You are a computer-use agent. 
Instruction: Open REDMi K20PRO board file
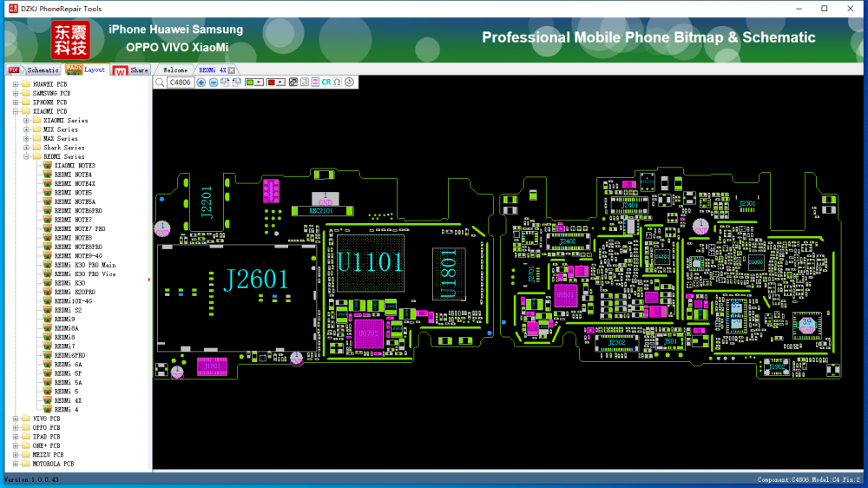(75, 292)
